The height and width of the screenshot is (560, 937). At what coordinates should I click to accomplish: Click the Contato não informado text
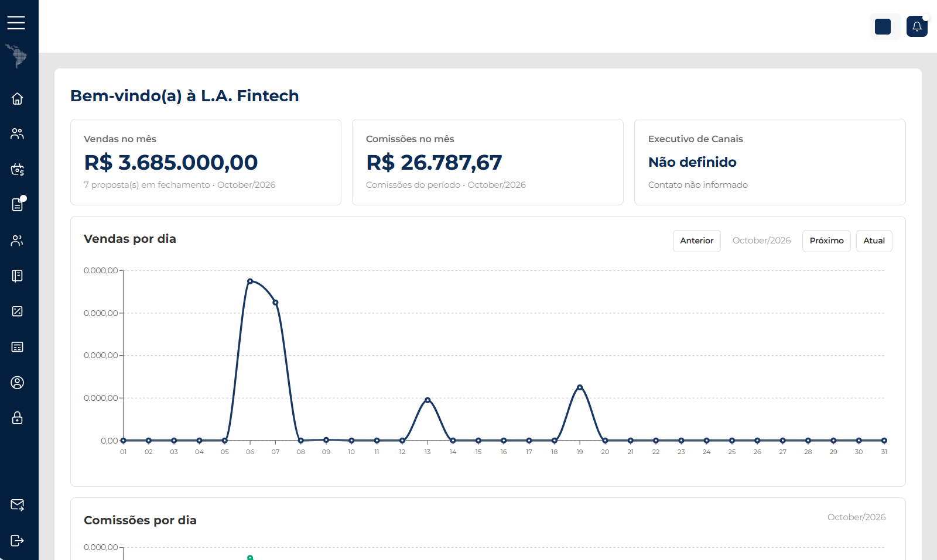pos(698,185)
